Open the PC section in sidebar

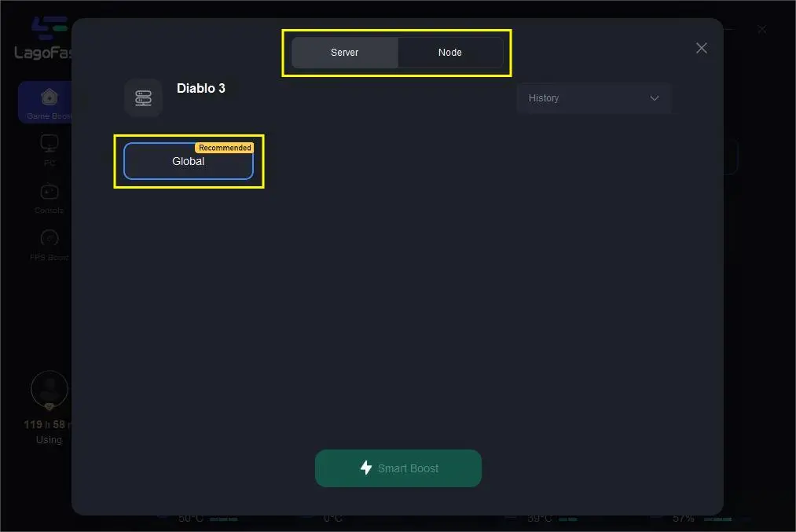click(x=50, y=150)
